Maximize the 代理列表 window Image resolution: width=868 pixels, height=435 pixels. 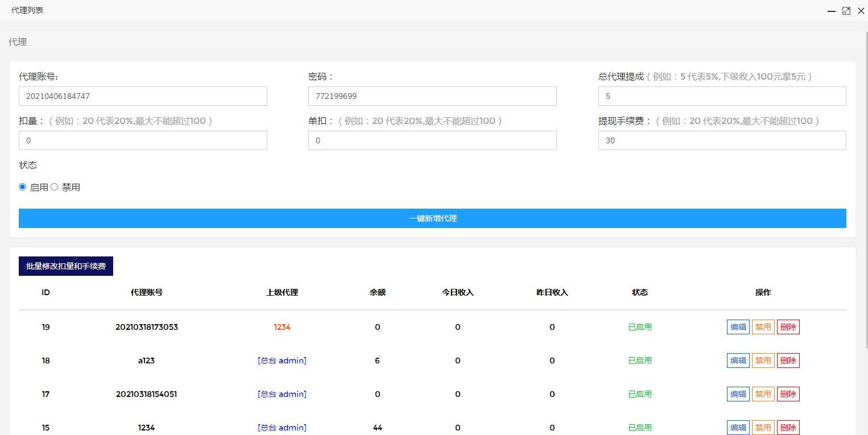pyautogui.click(x=846, y=10)
